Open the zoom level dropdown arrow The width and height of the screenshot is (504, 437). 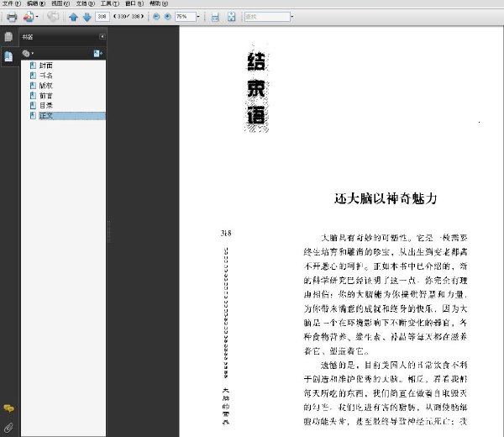pyautogui.click(x=198, y=17)
